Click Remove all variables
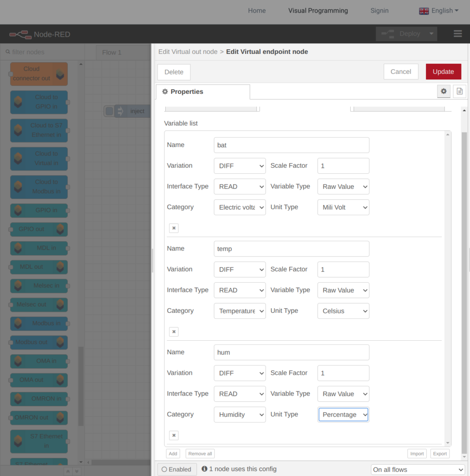470x476 pixels. coord(200,454)
